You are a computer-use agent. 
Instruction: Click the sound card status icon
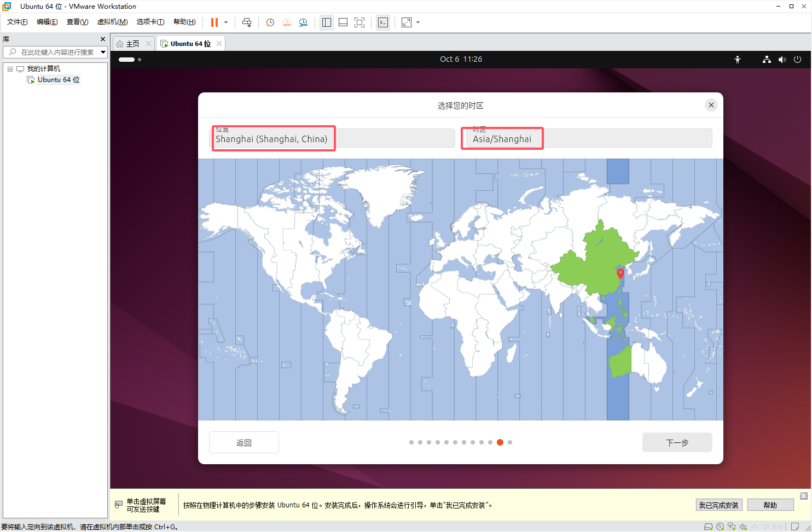coord(743,527)
